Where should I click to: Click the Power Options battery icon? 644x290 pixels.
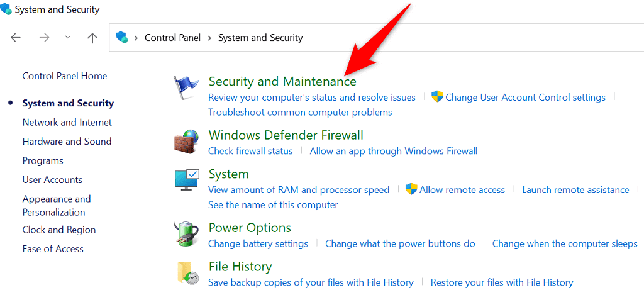(187, 234)
